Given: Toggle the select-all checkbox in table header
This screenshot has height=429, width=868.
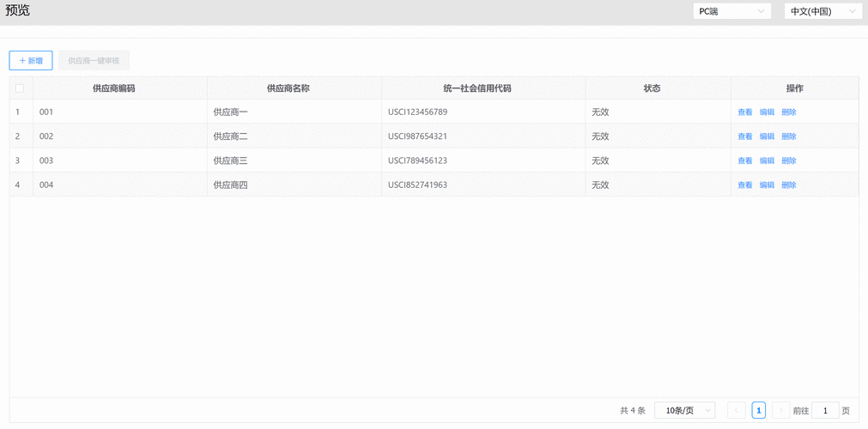Looking at the screenshot, I should 20,88.
